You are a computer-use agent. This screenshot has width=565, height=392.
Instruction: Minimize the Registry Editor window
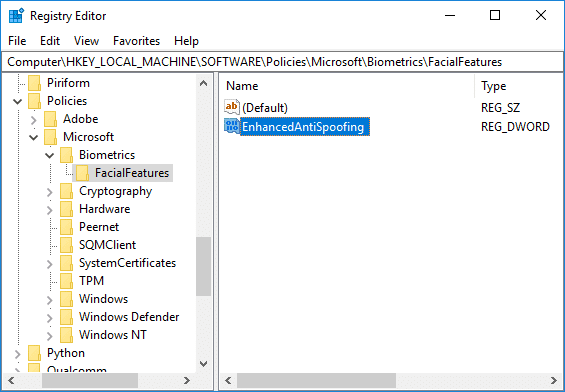(450, 15)
